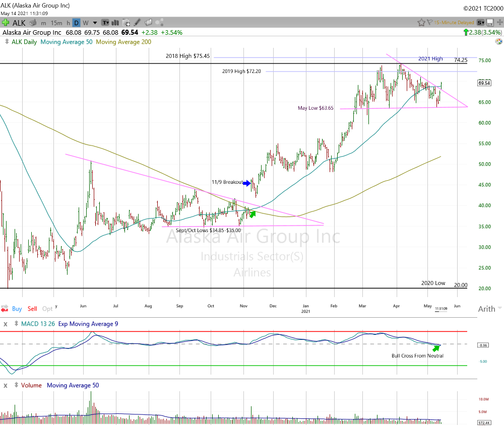Viewport: 504px width, 428px height.
Task: Open the news/mailbox icon beside ALK
Action: coord(33,23)
